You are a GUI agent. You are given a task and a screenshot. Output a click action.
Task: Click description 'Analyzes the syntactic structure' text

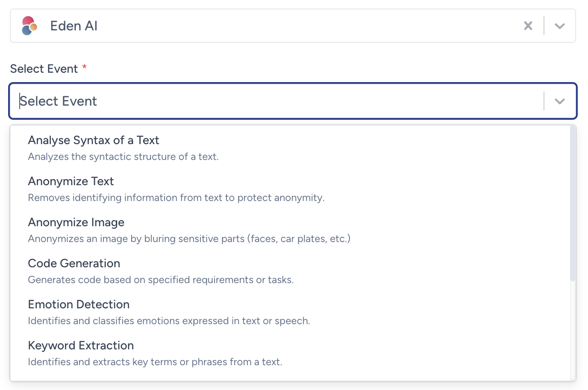click(x=123, y=157)
